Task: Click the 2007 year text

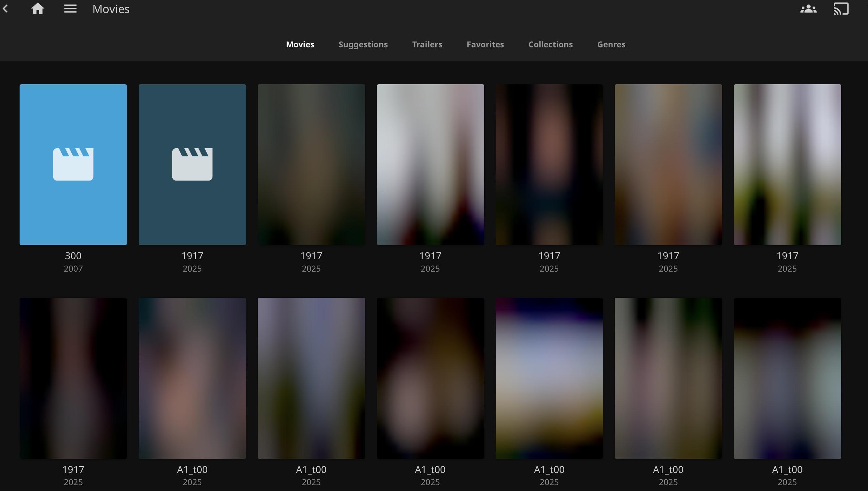Action: (73, 269)
